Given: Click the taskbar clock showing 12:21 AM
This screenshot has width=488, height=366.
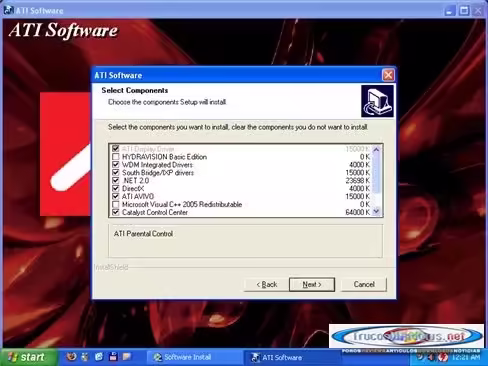Looking at the screenshot, I should (466, 357).
